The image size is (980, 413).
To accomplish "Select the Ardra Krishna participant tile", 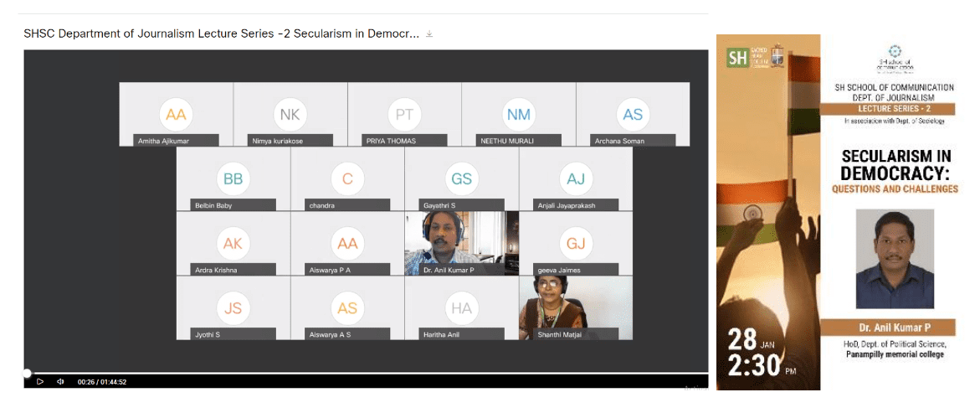I will coord(233,243).
